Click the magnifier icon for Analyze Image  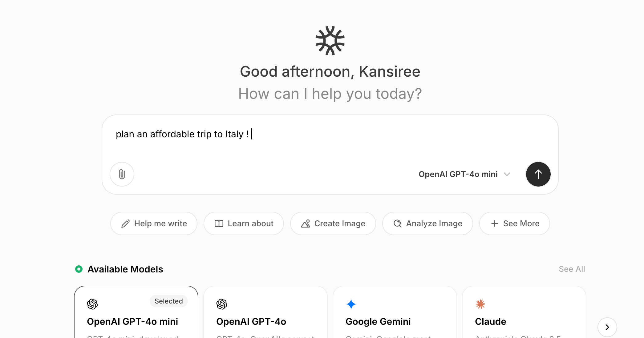398,223
